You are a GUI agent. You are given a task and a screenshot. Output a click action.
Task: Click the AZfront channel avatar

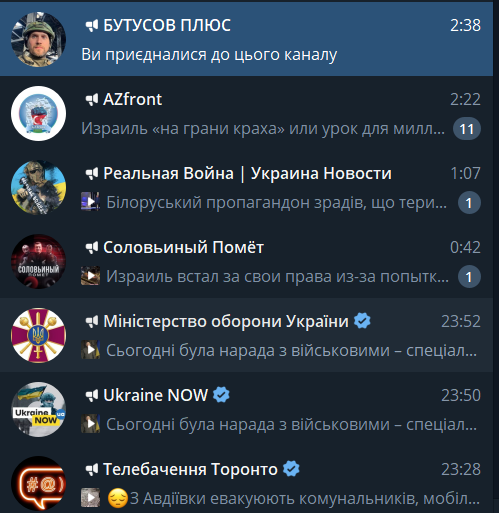(x=38, y=114)
